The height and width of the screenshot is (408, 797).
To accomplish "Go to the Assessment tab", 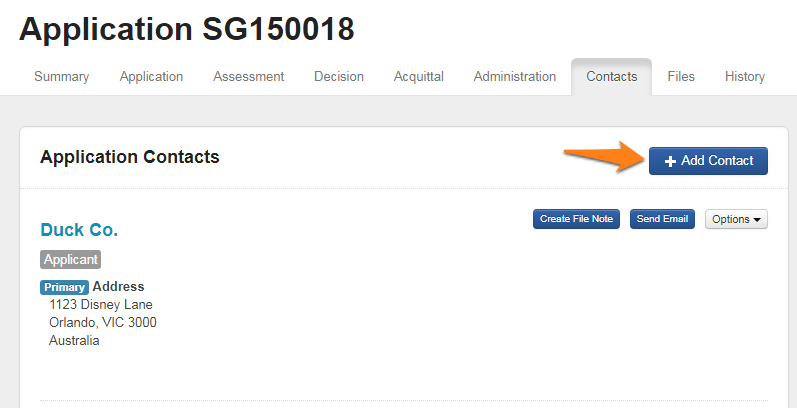I will coord(248,77).
